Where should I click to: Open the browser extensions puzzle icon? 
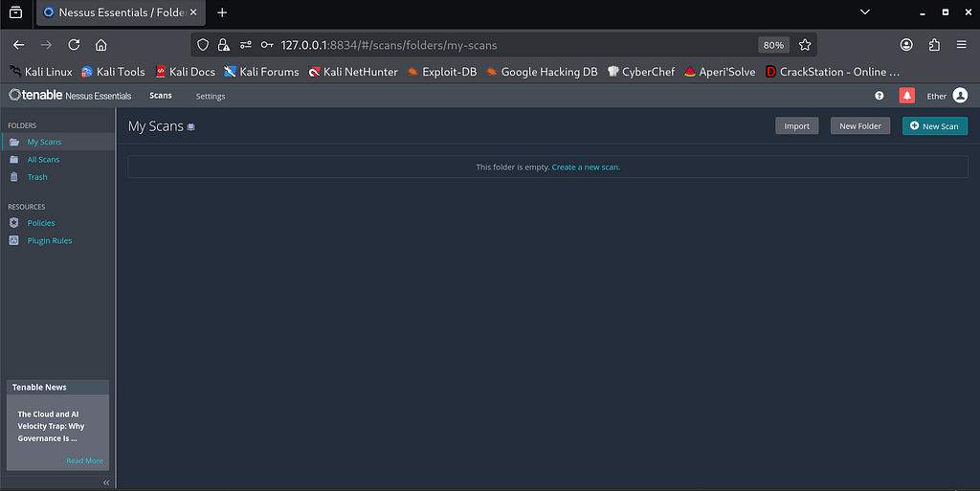pos(934,45)
